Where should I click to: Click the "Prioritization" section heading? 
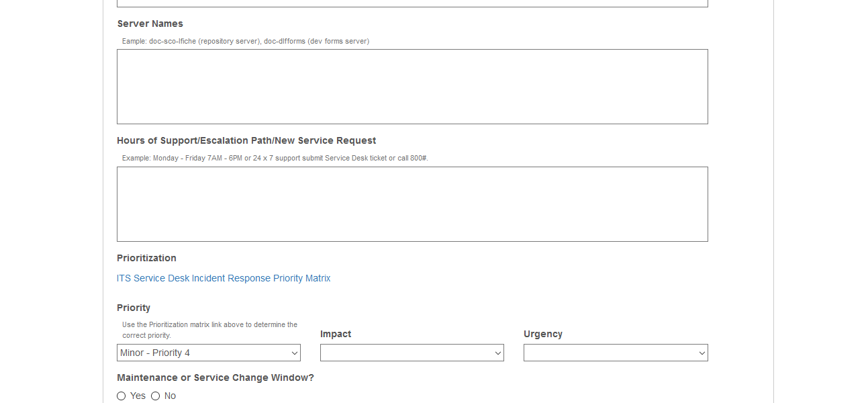146,258
